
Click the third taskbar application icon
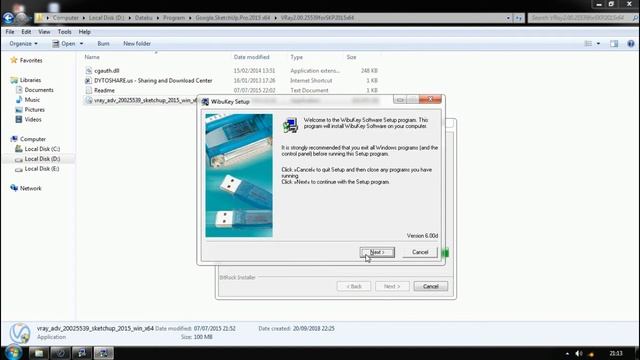(82, 353)
